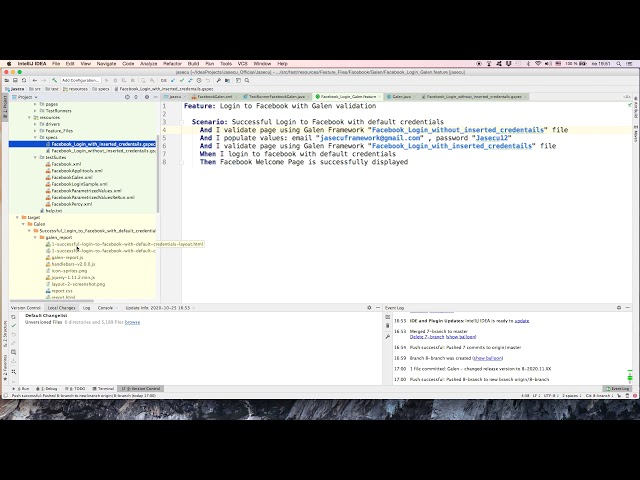Click Delete 7-branch link
The width and height of the screenshot is (640, 480).
pyautogui.click(x=427, y=337)
